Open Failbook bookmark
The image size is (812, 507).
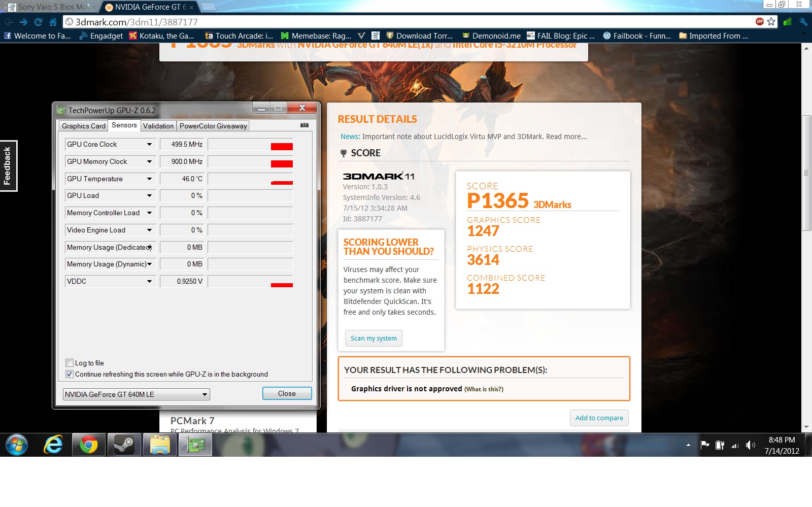pos(637,36)
